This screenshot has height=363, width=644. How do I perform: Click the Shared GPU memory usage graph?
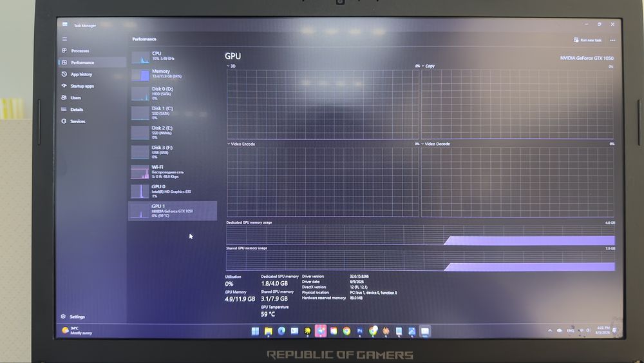[x=421, y=261]
